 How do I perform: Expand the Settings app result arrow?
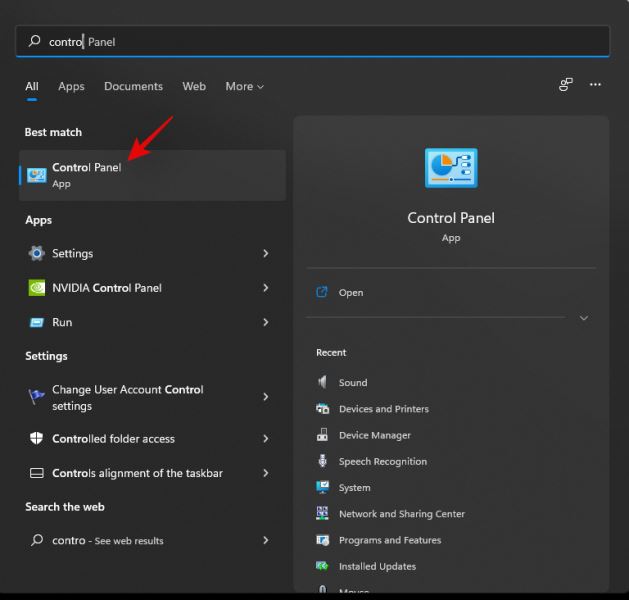coord(265,253)
